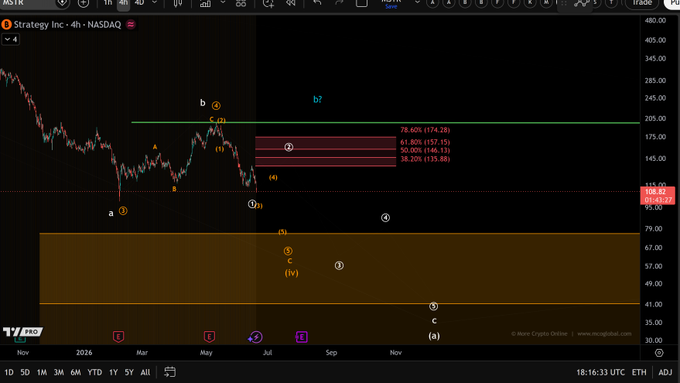Set range to 5D
This screenshot has height=383, width=680.
[25, 372]
